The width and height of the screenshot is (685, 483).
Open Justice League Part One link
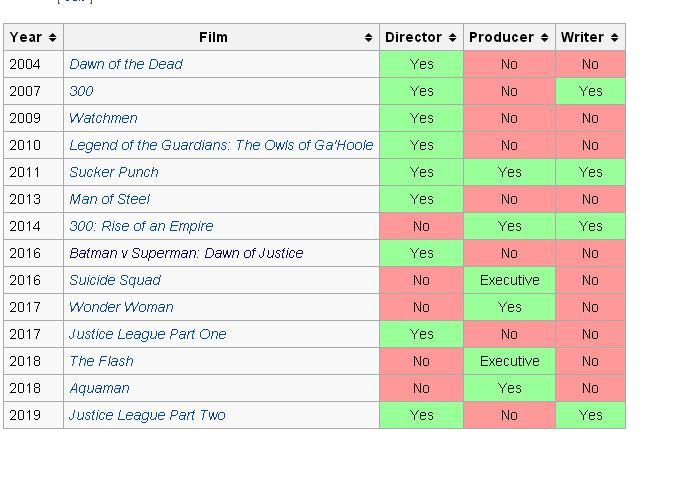point(148,334)
